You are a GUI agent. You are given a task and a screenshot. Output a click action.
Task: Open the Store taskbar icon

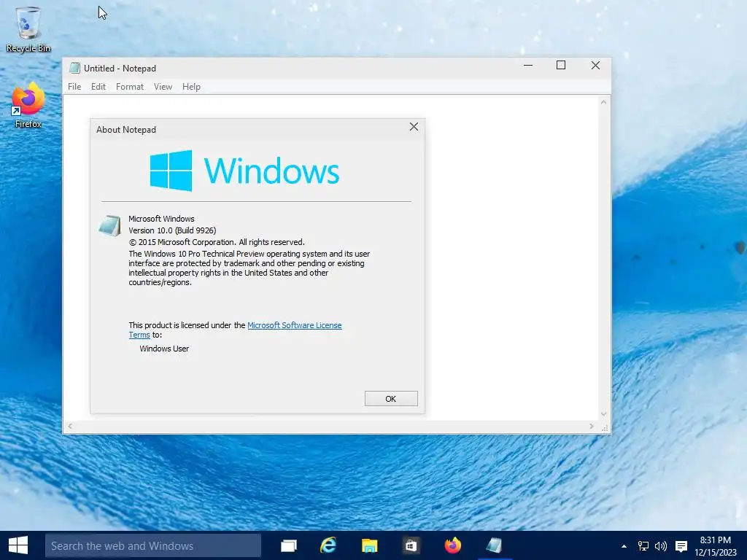[x=411, y=545]
